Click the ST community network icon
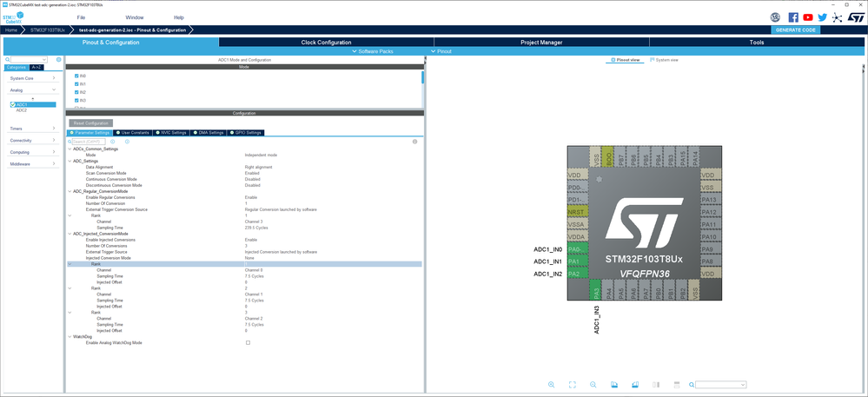 (838, 17)
